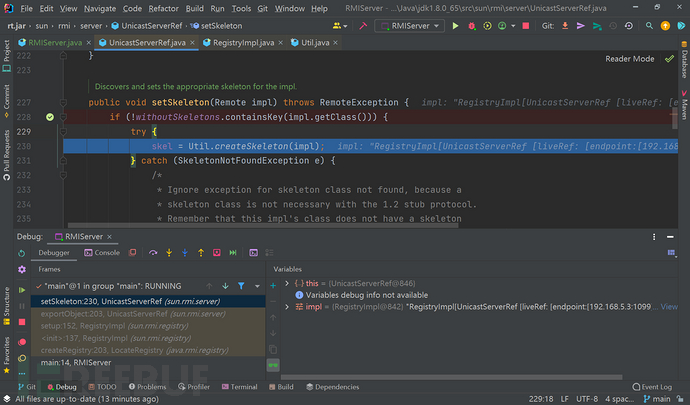This screenshot has width=690, height=405.
Task: Mute breakpoints icon in debug sidebar
Action: (x=22, y=358)
